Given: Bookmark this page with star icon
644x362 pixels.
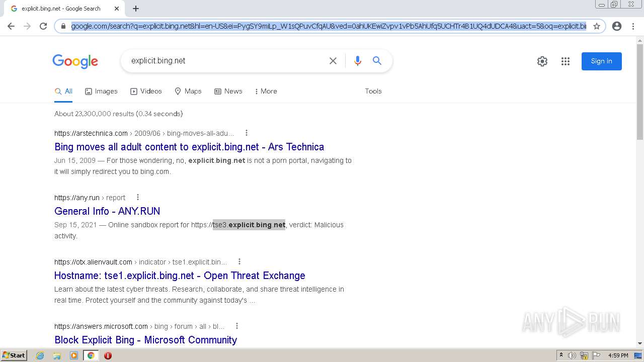Looking at the screenshot, I should point(597,26).
